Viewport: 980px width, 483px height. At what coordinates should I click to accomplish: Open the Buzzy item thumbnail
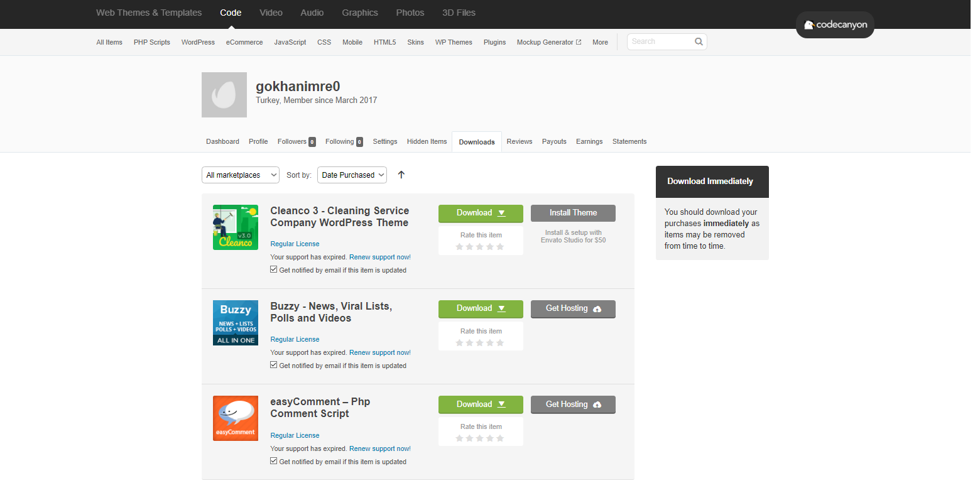(x=236, y=323)
